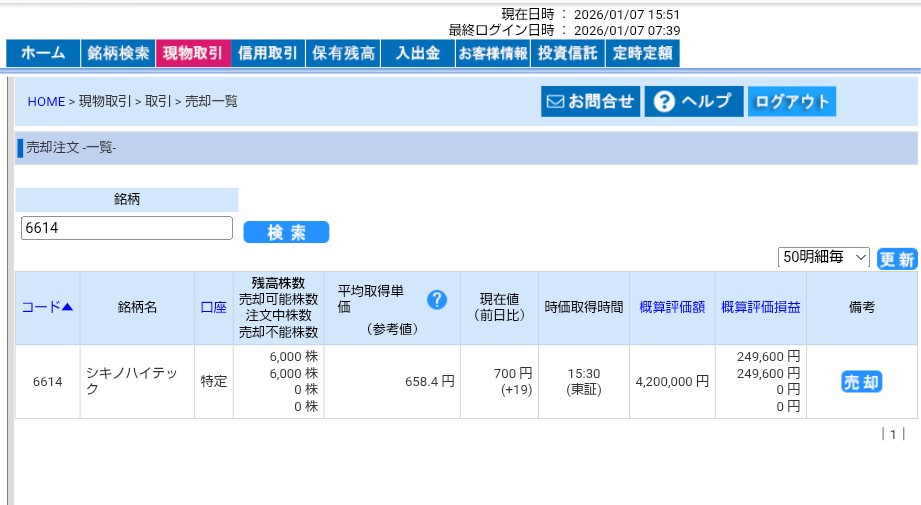
Task: Click the 銘柄 code input field
Action: (x=127, y=228)
